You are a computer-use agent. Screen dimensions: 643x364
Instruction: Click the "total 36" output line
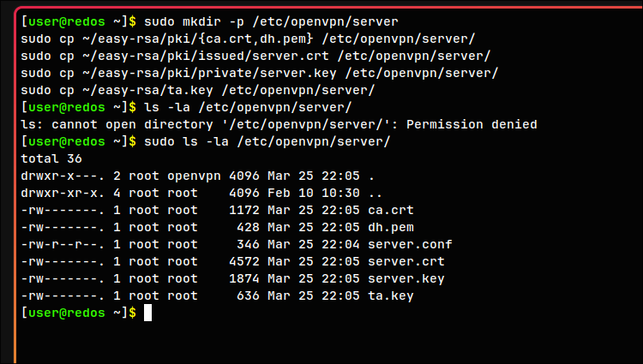(x=52, y=158)
